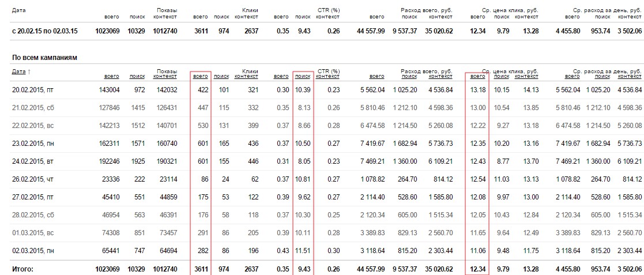Viewport: 644px width, 275px height.
Task: Sort table by the Дата column header
Action: [18, 71]
